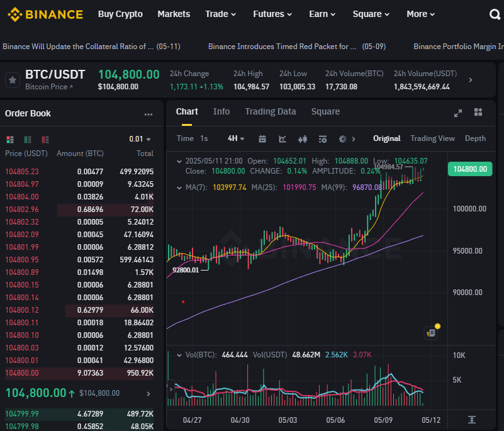Screen dimensions: 504x431
Task: Click the green 104800.00 price tag
Action: click(x=470, y=169)
